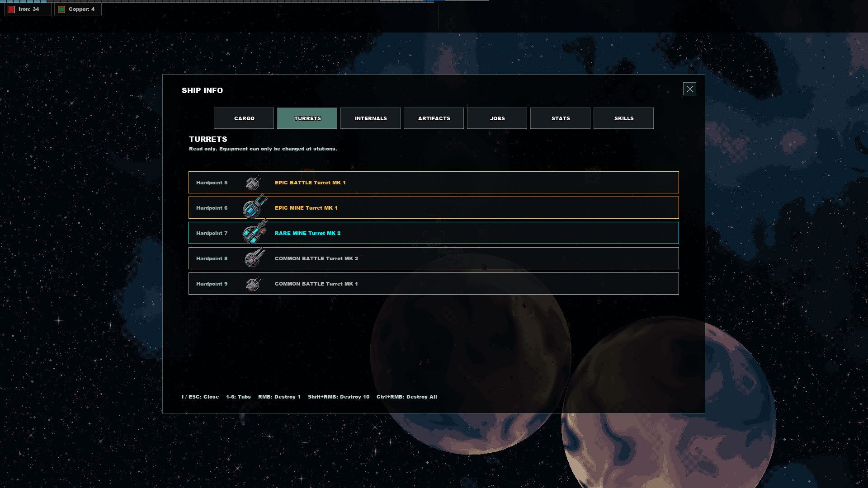The height and width of the screenshot is (488, 868).
Task: Select COMMON BATTLE Turret MK 1 label
Action: [316, 284]
